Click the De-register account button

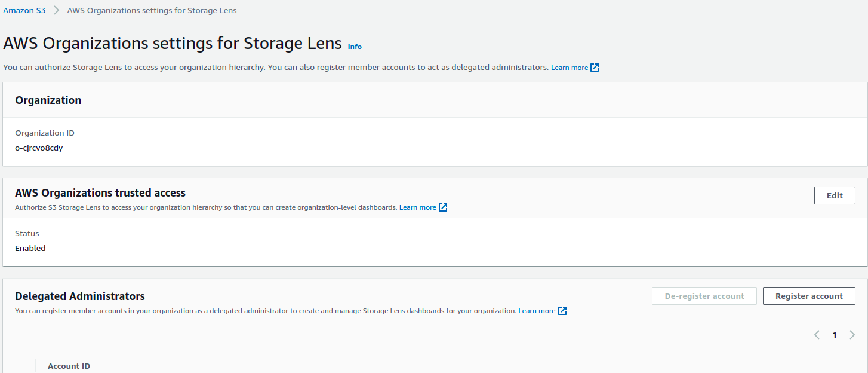(704, 296)
